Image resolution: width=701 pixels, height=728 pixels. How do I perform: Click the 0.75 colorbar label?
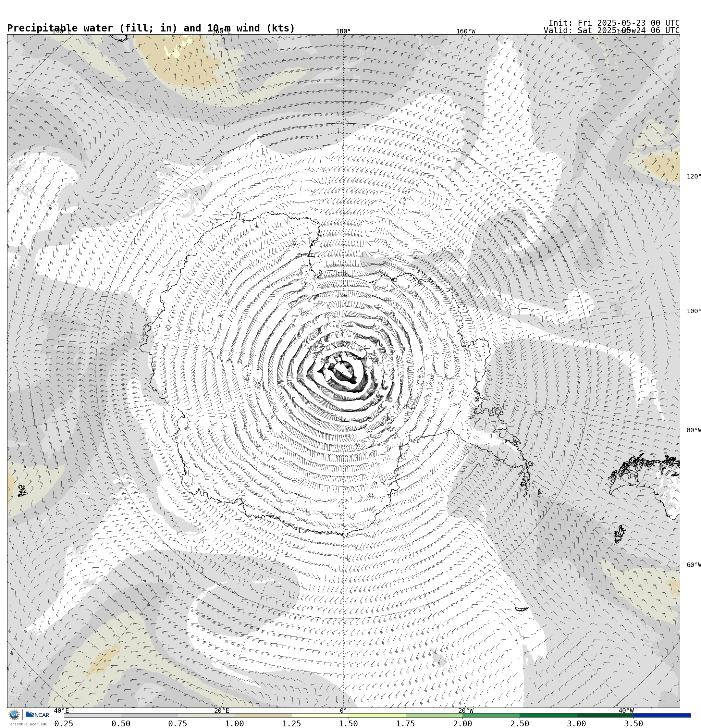[x=178, y=723]
